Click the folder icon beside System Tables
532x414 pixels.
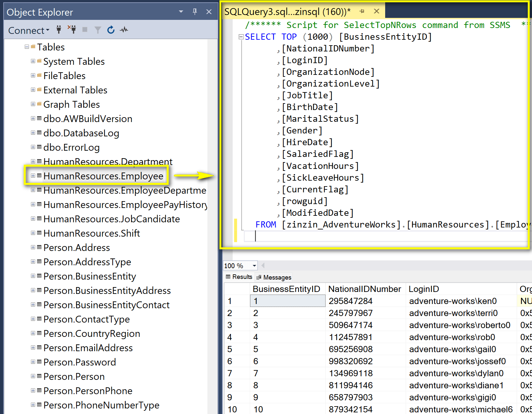39,61
